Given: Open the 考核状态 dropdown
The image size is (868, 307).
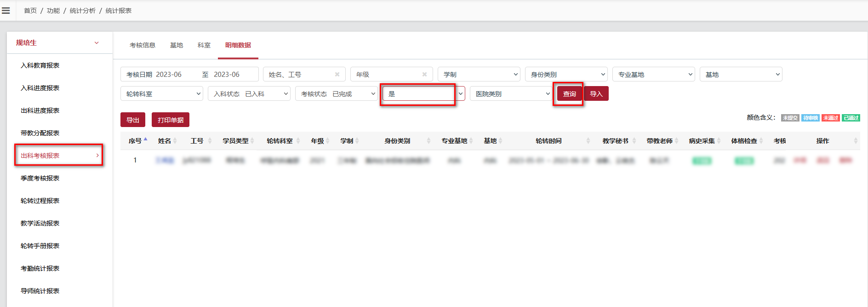Looking at the screenshot, I should (x=336, y=94).
